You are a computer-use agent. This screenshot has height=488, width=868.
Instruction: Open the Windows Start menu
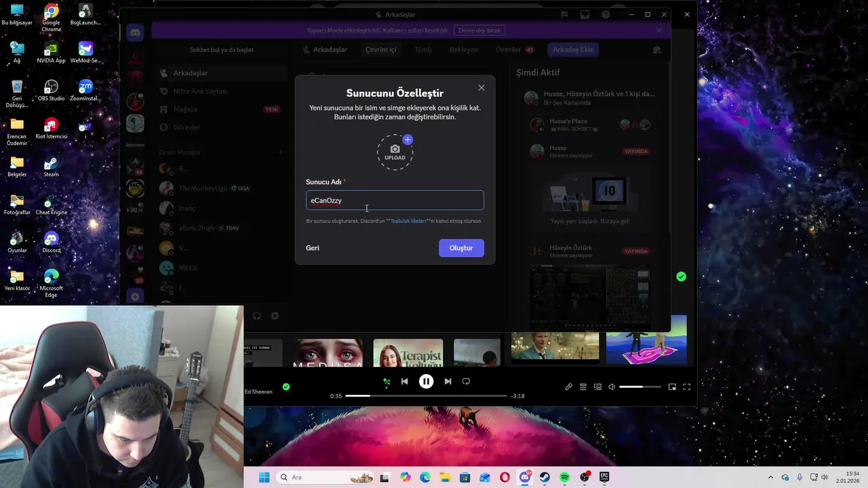click(264, 477)
